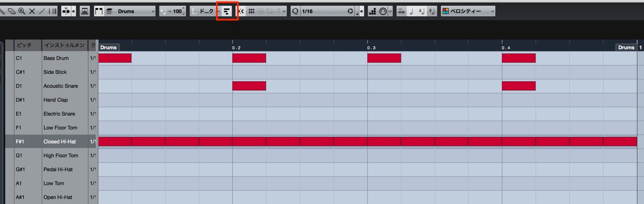The image size is (644, 204).
Task: Select the F1 Low Floor Tom row
Action: [x=51, y=128]
